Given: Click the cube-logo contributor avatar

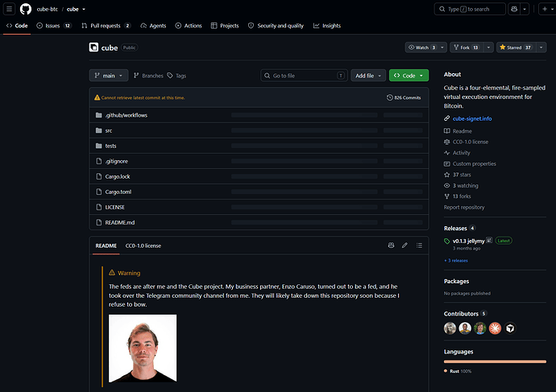Looking at the screenshot, I should [x=510, y=328].
